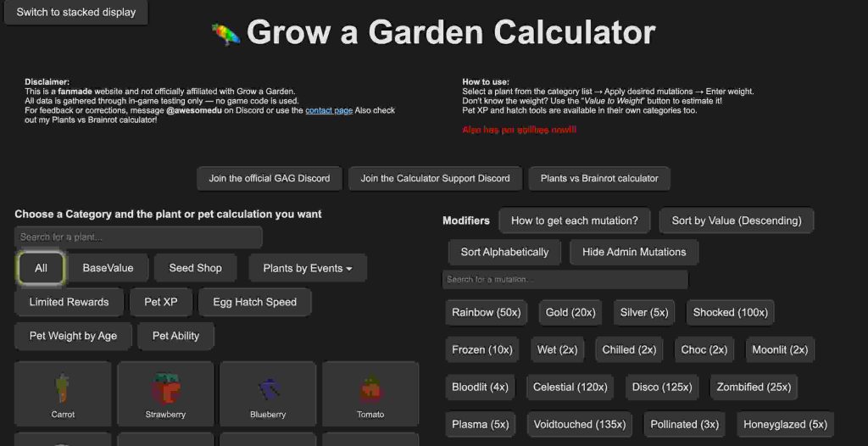Toggle the Rainbow (50x) mutation
This screenshot has height=446, width=868.
pos(486,313)
